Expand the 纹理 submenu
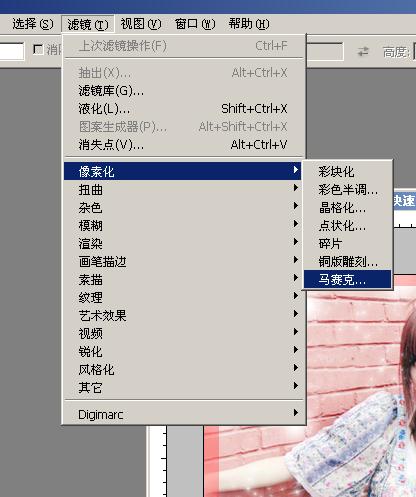 coord(183,297)
